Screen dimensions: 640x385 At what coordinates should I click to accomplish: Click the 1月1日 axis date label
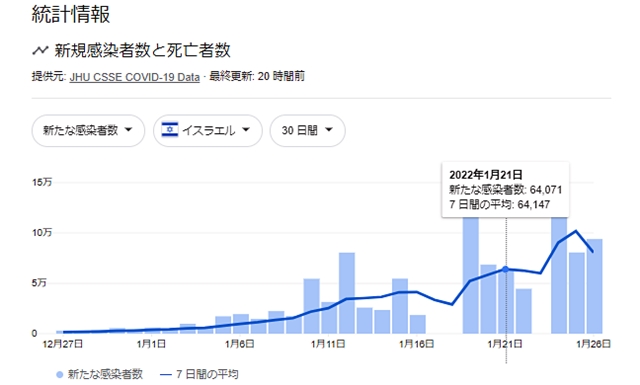click(151, 344)
